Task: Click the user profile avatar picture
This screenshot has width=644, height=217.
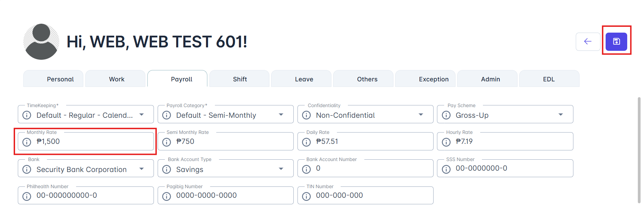Action: [x=41, y=42]
